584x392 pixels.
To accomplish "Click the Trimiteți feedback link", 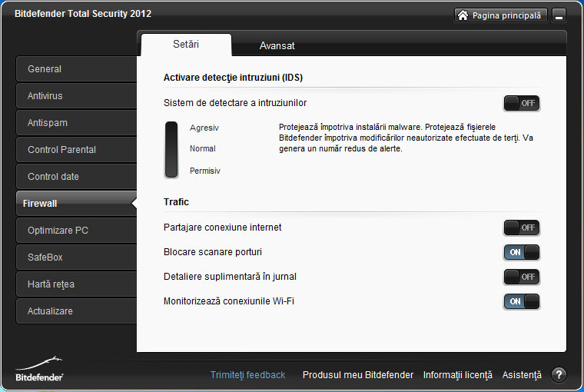I will 247,375.
